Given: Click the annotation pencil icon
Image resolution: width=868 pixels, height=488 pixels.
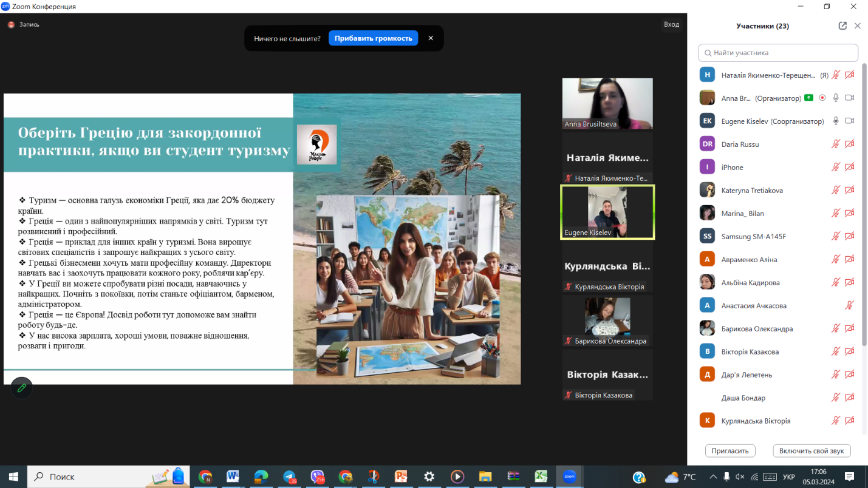Looking at the screenshot, I should click(22, 388).
